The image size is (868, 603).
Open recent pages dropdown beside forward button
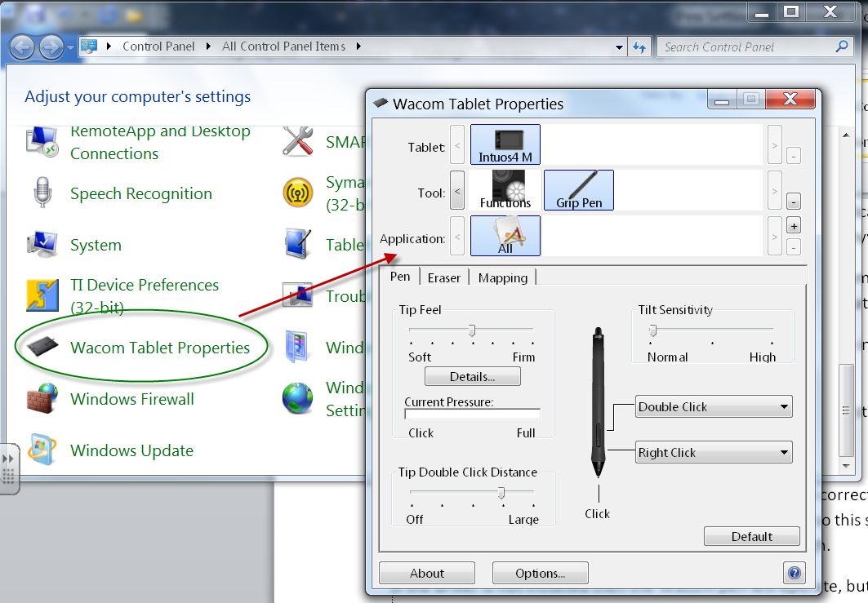[x=70, y=48]
